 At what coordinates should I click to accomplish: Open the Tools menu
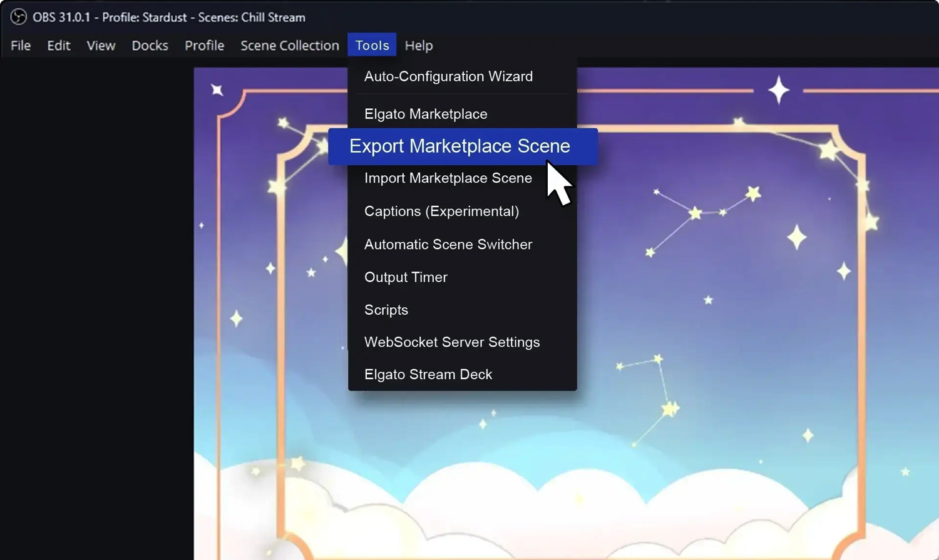372,45
